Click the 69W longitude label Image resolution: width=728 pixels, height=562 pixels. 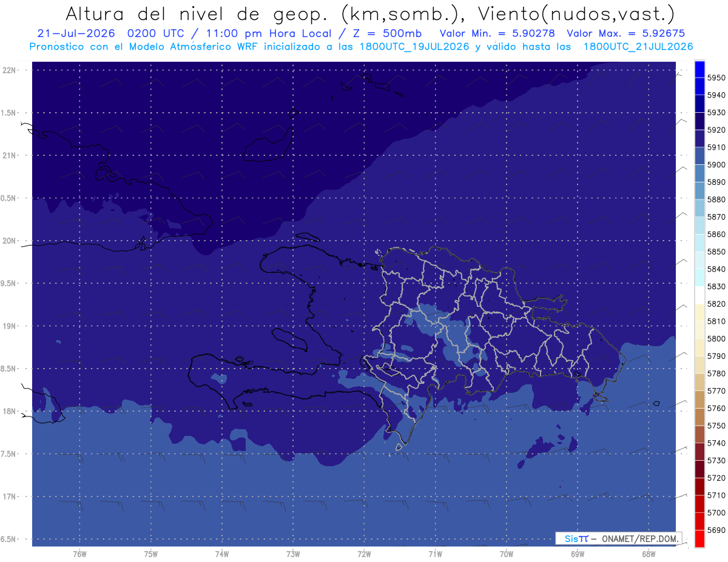pyautogui.click(x=577, y=554)
